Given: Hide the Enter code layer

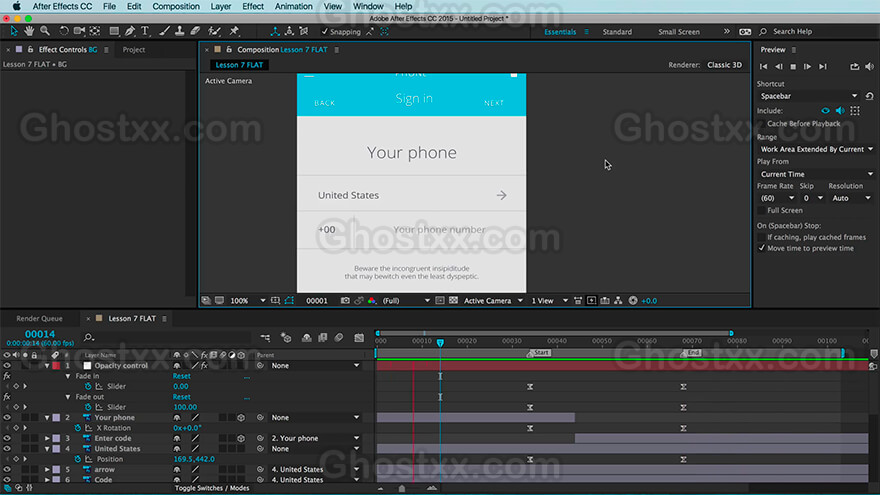Looking at the screenshot, I should (7, 438).
